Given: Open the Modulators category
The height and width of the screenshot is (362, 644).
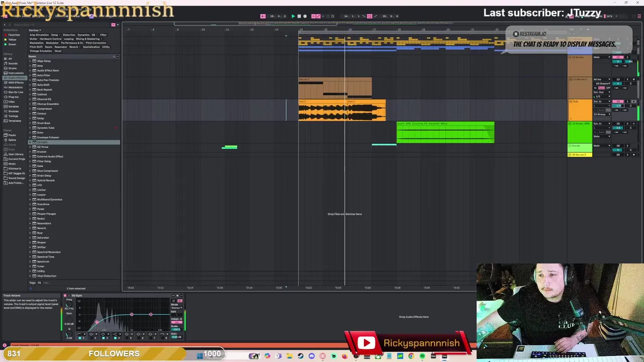Looking at the screenshot, I should (15, 87).
